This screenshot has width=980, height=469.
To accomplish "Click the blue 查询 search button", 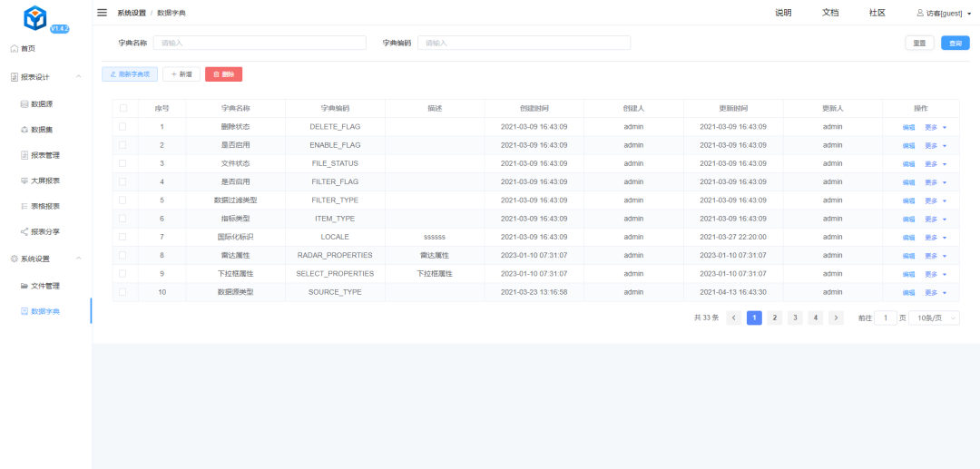I will point(955,43).
